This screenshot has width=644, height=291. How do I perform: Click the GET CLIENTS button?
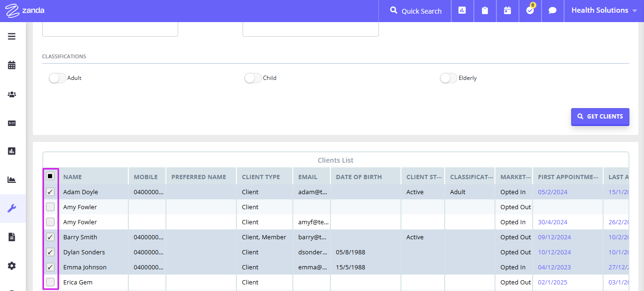tap(600, 117)
